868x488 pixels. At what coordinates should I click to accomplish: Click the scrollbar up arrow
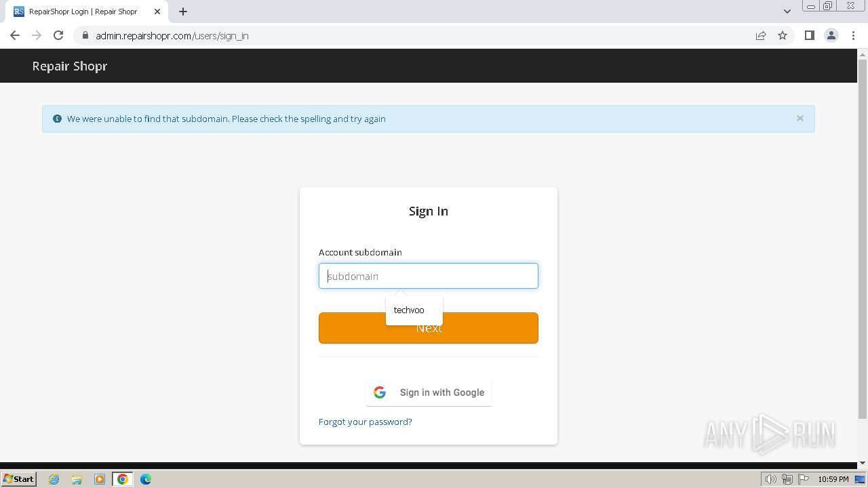(x=863, y=54)
